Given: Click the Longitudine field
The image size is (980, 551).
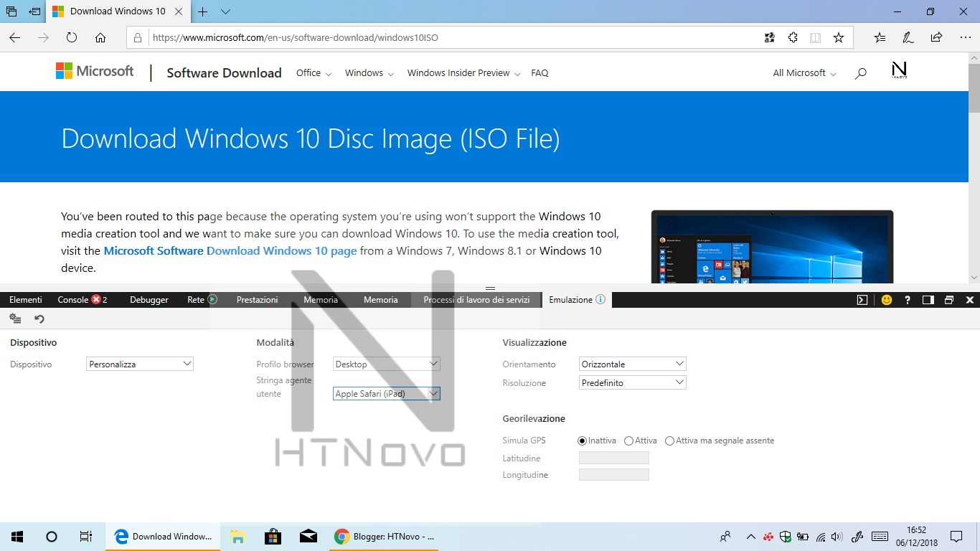Looking at the screenshot, I should (x=614, y=475).
